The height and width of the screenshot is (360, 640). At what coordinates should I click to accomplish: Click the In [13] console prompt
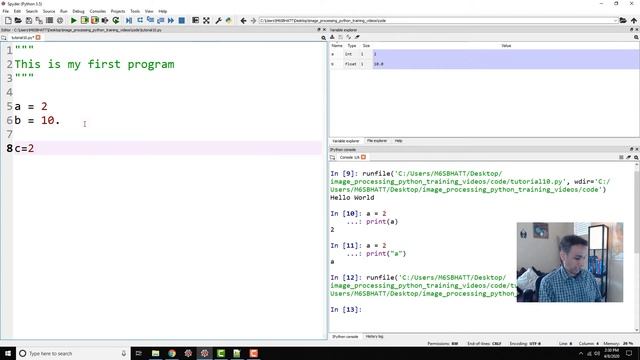[x=346, y=309]
